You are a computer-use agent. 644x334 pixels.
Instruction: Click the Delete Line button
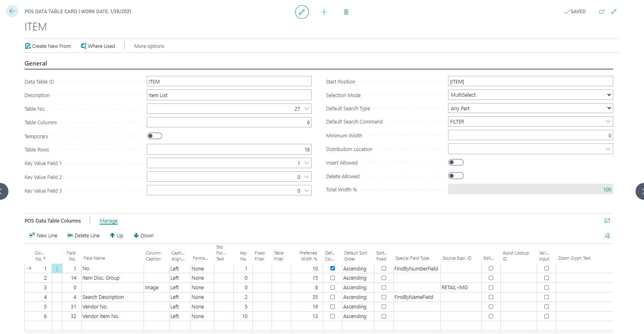tap(83, 236)
